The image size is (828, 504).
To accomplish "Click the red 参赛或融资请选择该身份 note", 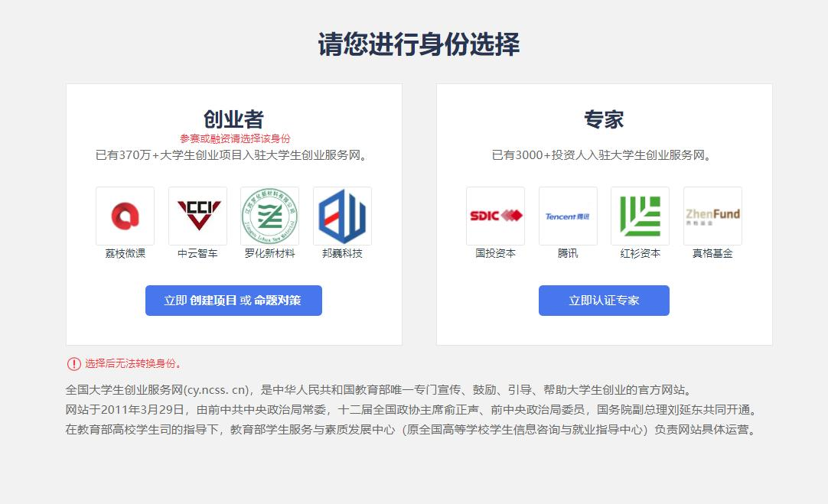I will (x=235, y=138).
